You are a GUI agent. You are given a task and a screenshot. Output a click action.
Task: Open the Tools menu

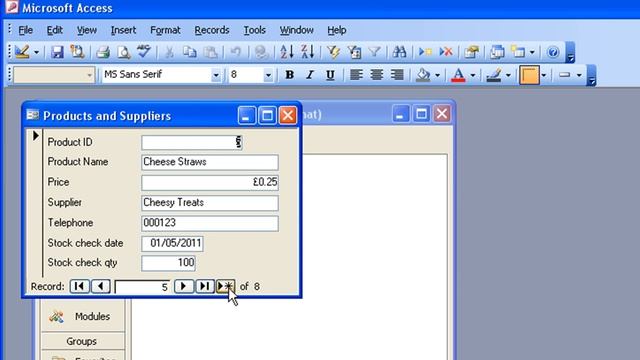pos(255,30)
